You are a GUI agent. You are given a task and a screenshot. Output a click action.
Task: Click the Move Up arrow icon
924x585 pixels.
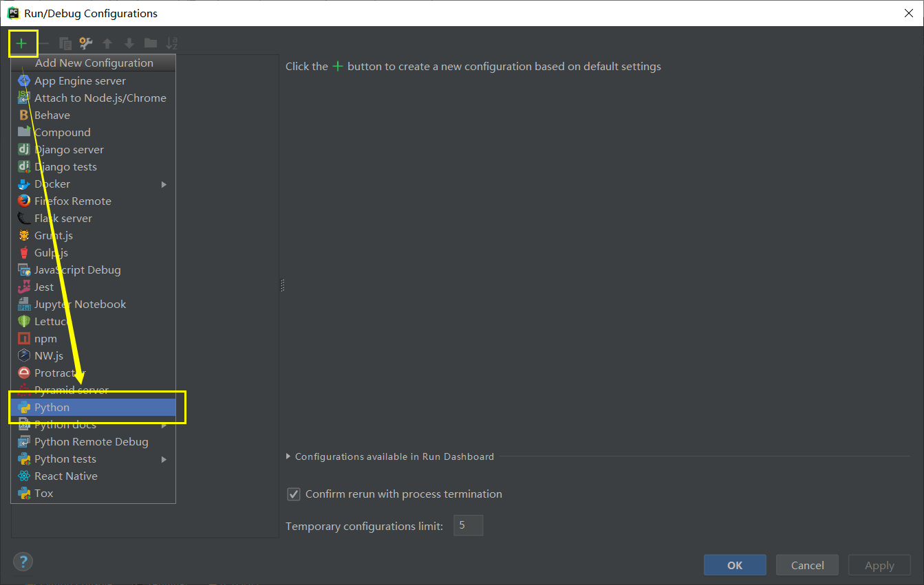click(107, 43)
